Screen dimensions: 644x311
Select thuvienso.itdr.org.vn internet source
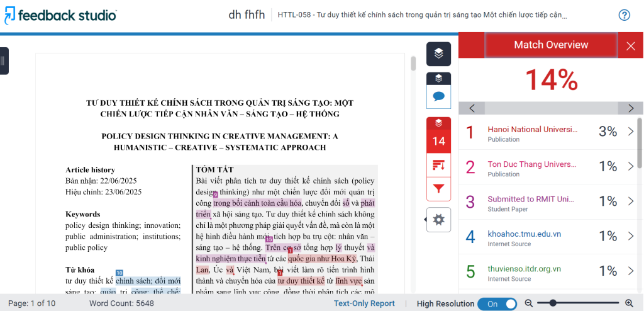pyautogui.click(x=524, y=269)
